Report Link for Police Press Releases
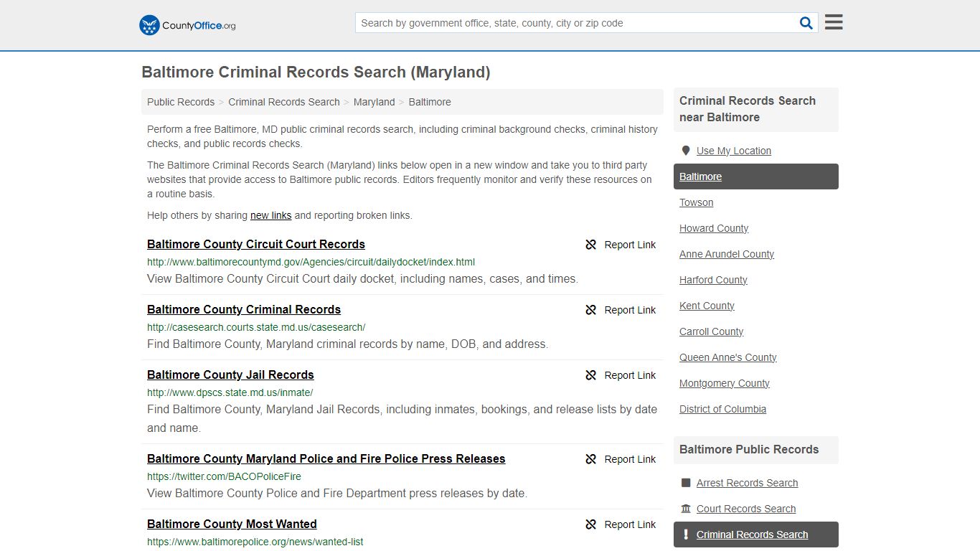This screenshot has width=980, height=551. coord(630,459)
